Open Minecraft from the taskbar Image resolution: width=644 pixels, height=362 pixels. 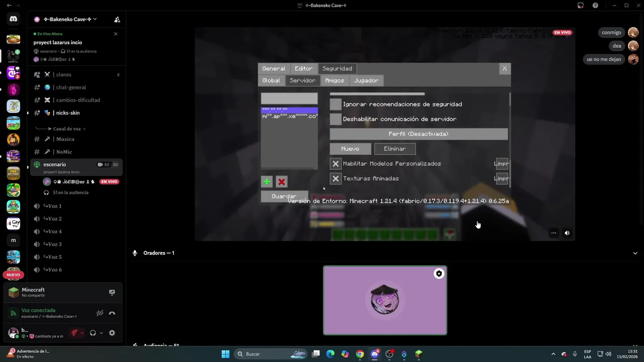point(419,354)
